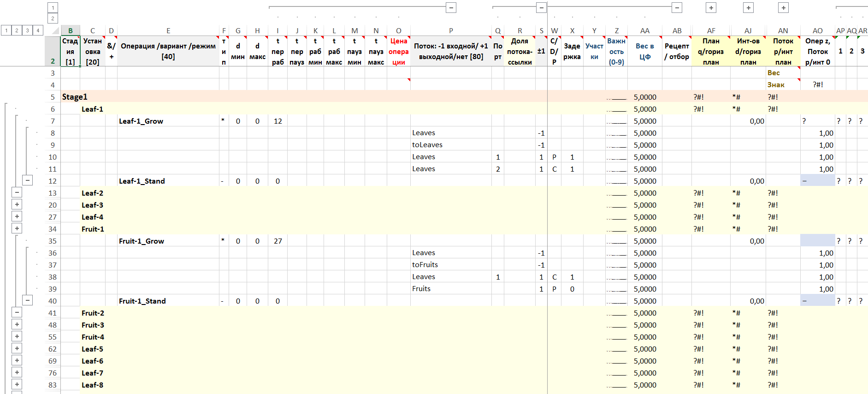Select column AA header
The width and height of the screenshot is (868, 394).
coord(644,30)
